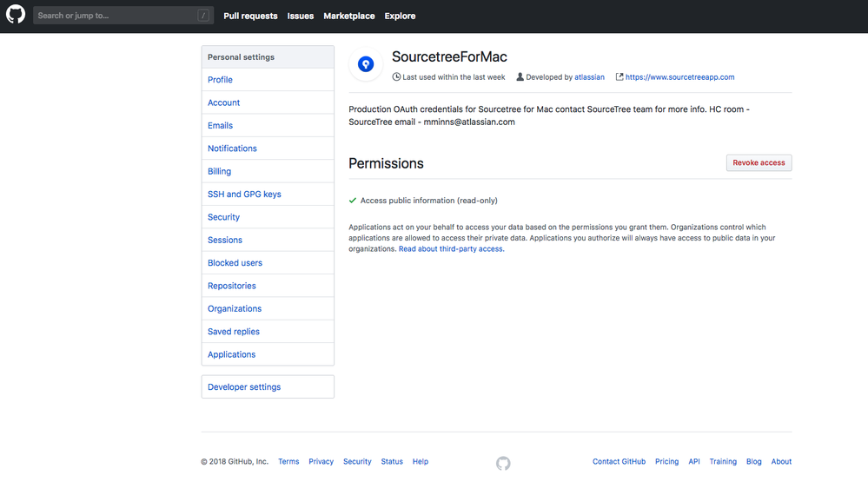Click the Personal settings header
Image resolution: width=868 pixels, height=495 pixels.
click(x=268, y=57)
